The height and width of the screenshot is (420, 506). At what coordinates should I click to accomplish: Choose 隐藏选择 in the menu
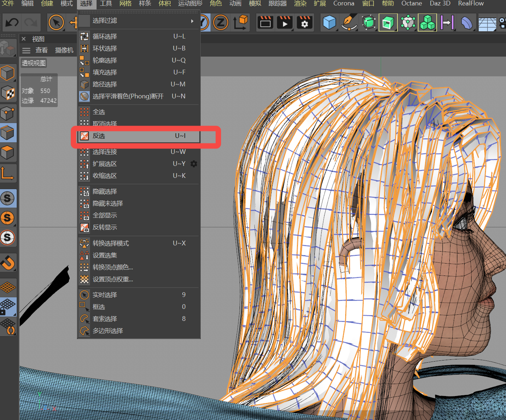pos(139,191)
